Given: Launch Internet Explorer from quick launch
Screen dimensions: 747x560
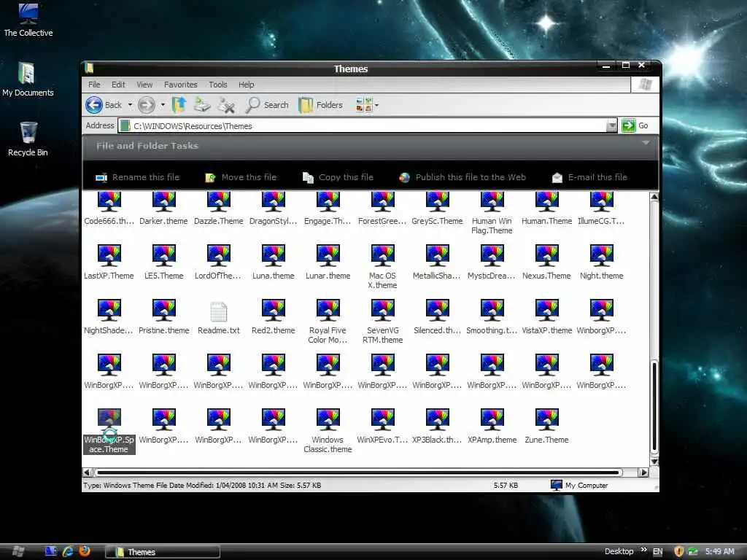Looking at the screenshot, I should [68, 551].
